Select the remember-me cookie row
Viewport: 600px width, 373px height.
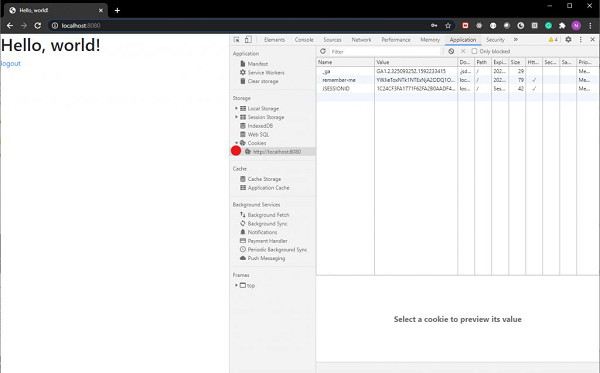[x=457, y=80]
